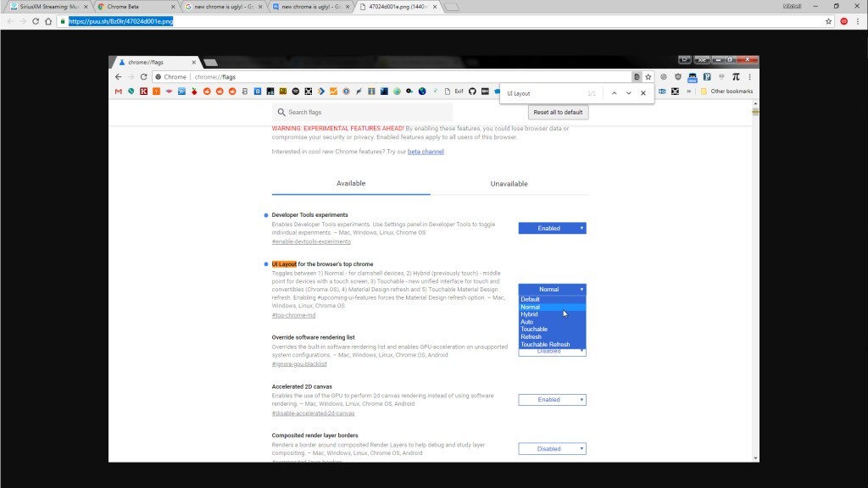Click the 'Reset all to default' button

tap(558, 112)
